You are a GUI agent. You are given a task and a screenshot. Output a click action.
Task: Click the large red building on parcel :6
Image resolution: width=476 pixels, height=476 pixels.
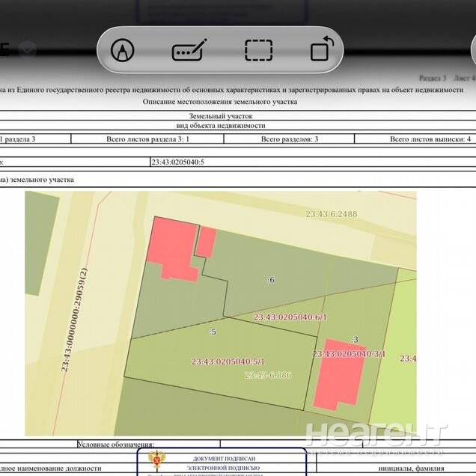tap(171, 248)
